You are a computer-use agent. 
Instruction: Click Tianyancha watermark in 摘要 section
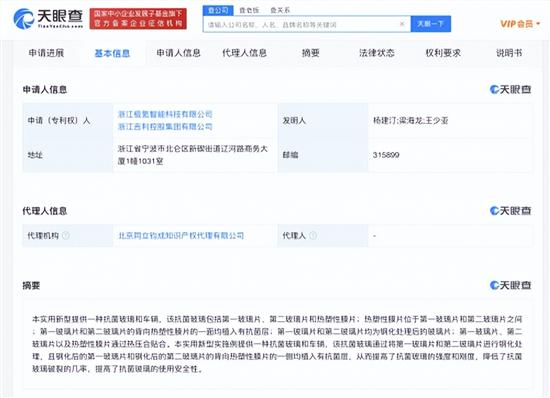coord(510,285)
